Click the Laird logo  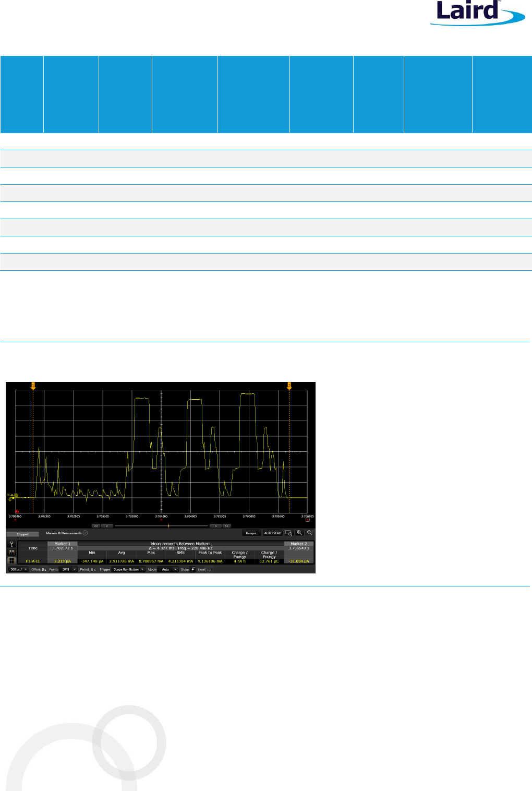pos(477,13)
